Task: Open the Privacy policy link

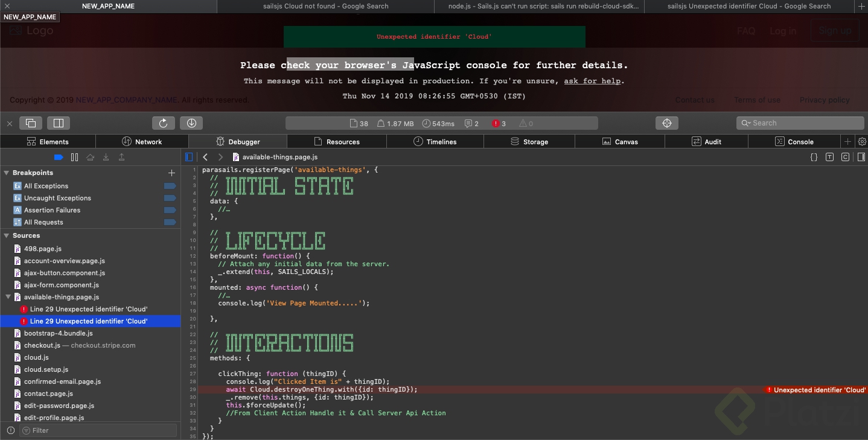Action: (x=825, y=100)
